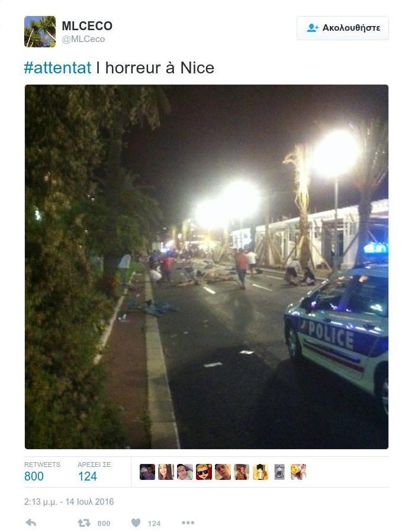The width and height of the screenshot is (405, 532).
Task: Click the first liker avatar thumbnail
Action: point(147,472)
